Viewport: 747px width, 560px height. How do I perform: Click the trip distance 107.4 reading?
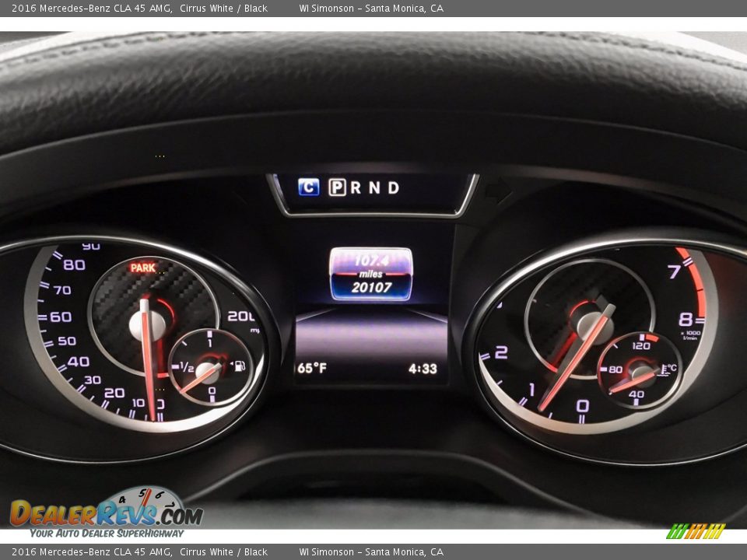(x=372, y=261)
